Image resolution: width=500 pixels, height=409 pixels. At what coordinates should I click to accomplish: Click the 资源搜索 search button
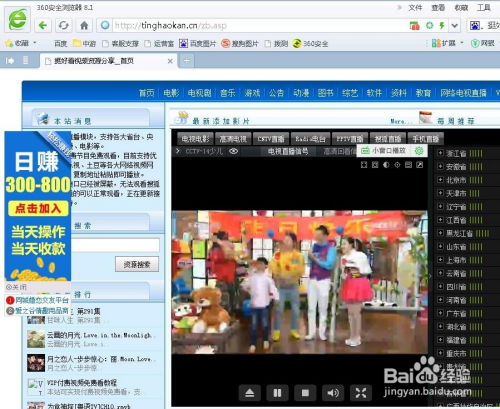coord(137,265)
